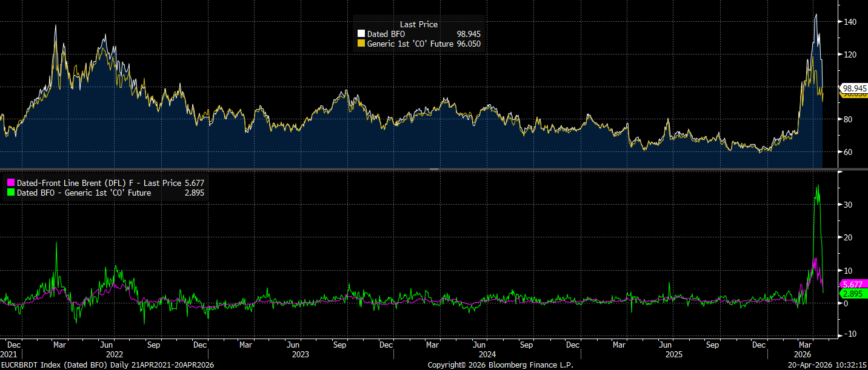Image resolution: width=868 pixels, height=370 pixels.
Task: Select Generic 1st 'CO' Future legend label
Action: [410, 44]
